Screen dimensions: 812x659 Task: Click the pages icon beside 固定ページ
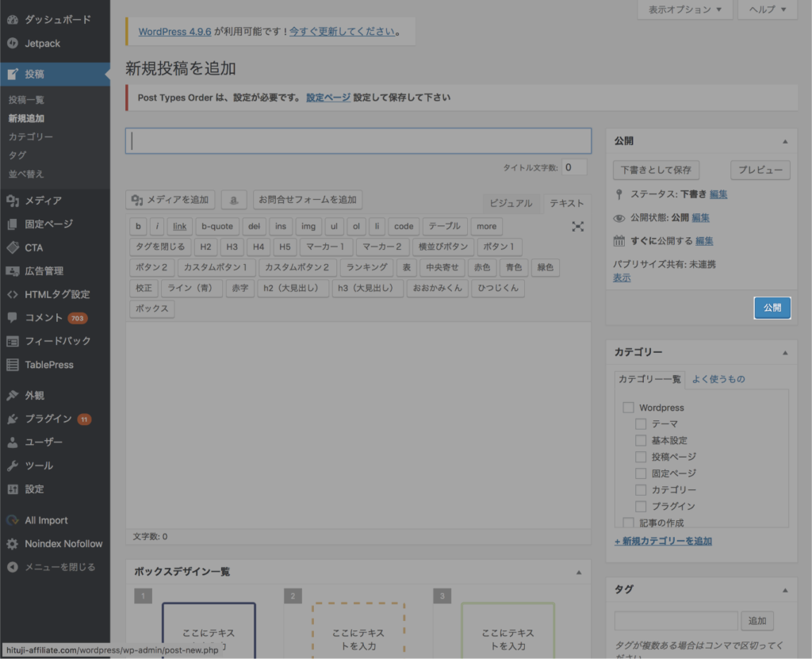click(13, 224)
